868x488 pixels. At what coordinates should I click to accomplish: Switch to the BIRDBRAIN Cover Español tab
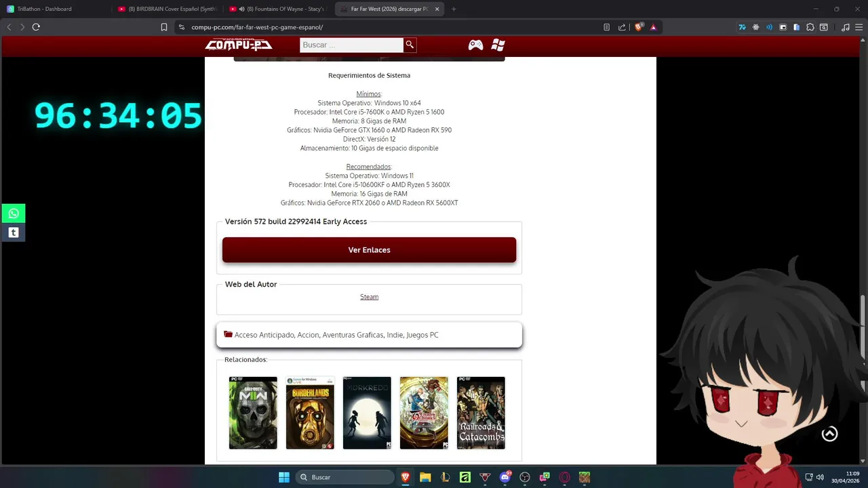point(167,9)
